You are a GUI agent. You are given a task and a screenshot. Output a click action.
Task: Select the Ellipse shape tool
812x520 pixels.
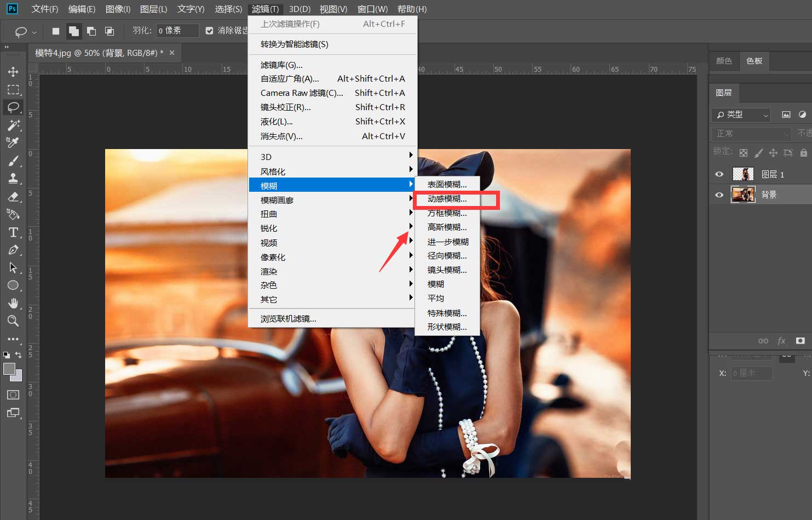[13, 285]
